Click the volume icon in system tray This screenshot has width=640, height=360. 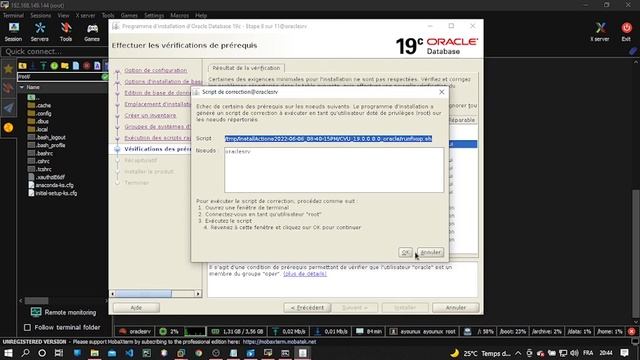574,353
